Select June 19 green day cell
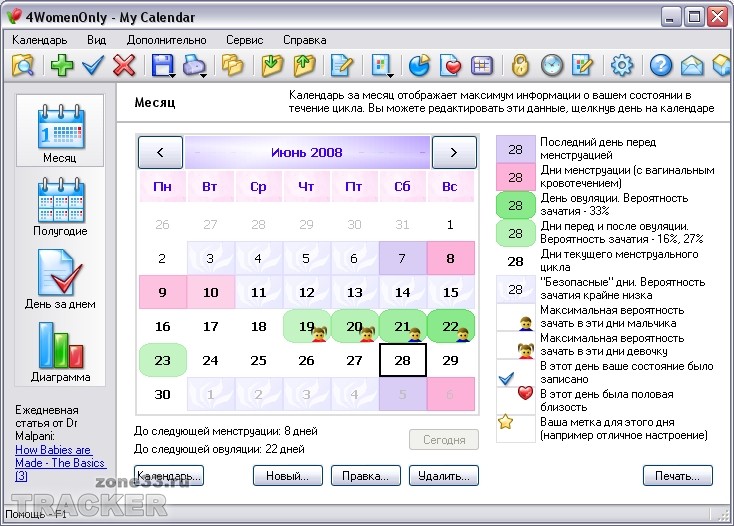734x526 pixels. click(307, 326)
